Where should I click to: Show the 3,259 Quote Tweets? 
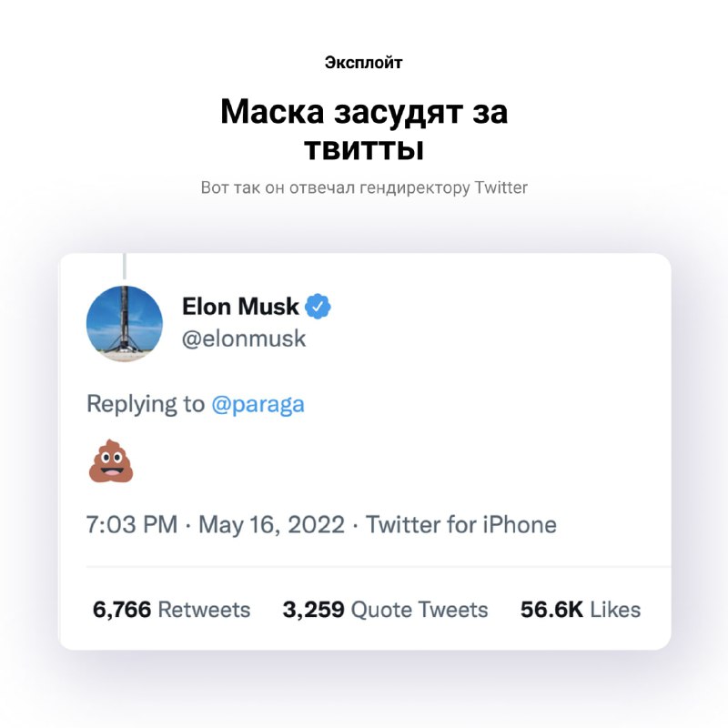pyautogui.click(x=385, y=610)
